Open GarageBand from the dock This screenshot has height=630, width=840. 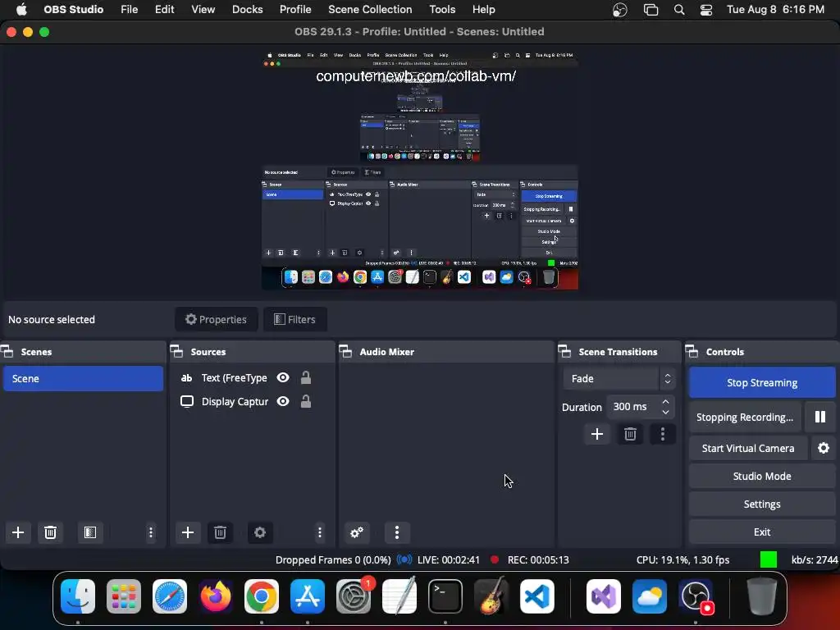491,596
